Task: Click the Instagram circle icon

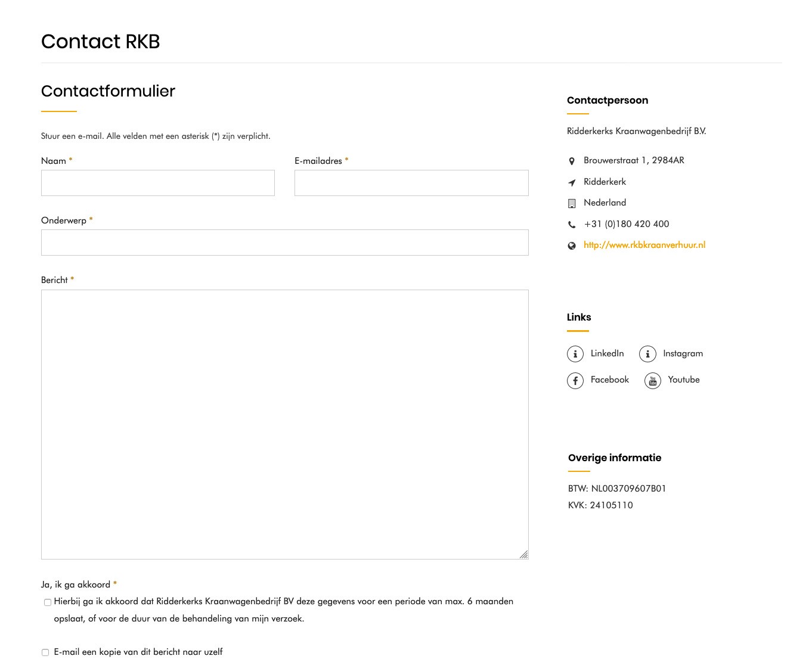Action: click(x=647, y=354)
